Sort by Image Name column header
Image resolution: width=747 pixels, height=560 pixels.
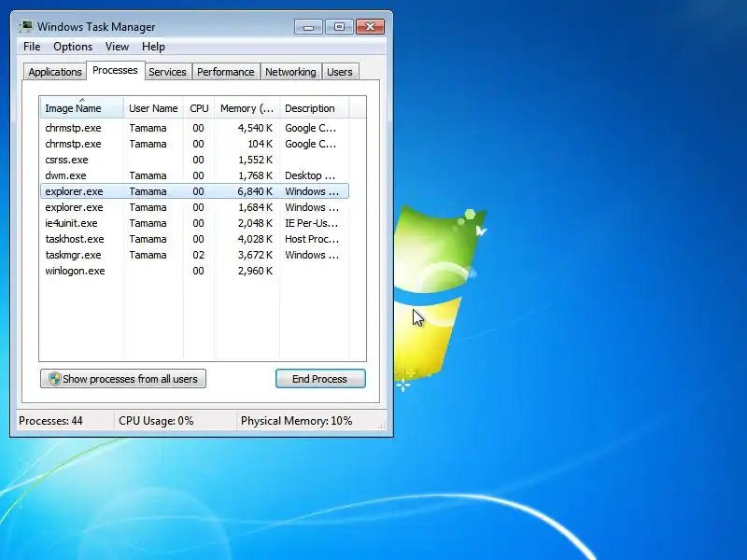tap(81, 108)
